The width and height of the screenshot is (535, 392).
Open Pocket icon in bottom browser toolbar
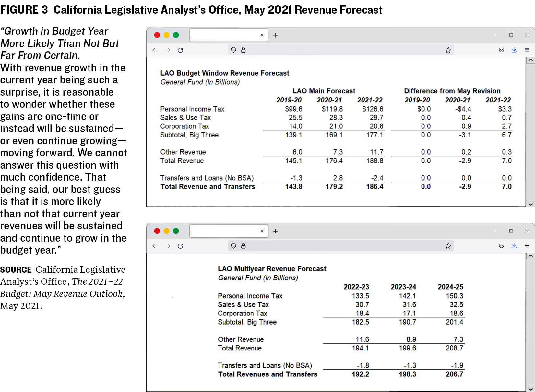click(502, 246)
